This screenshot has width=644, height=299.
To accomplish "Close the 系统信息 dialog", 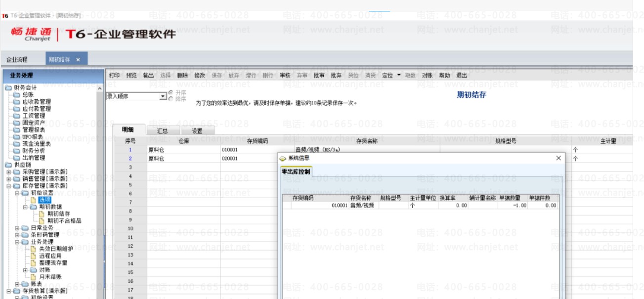I will pyautogui.click(x=558, y=158).
